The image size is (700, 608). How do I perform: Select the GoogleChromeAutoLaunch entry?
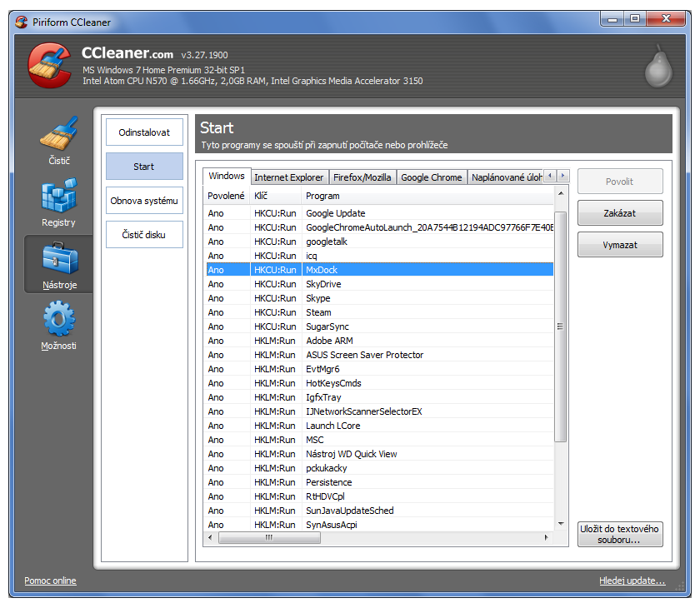[x=379, y=227]
